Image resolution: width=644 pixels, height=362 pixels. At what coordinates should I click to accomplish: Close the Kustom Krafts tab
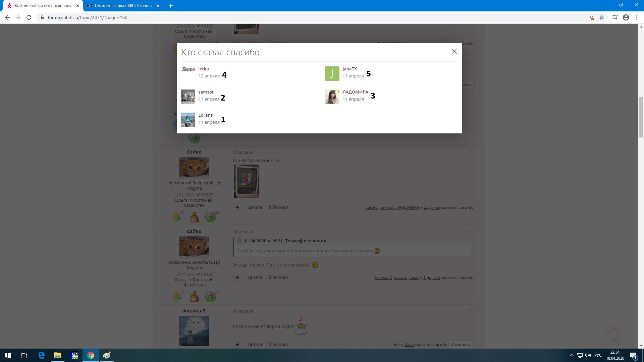pyautogui.click(x=77, y=6)
